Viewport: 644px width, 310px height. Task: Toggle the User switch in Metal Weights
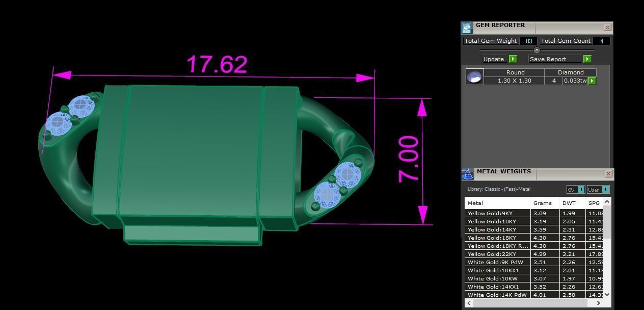click(x=605, y=190)
